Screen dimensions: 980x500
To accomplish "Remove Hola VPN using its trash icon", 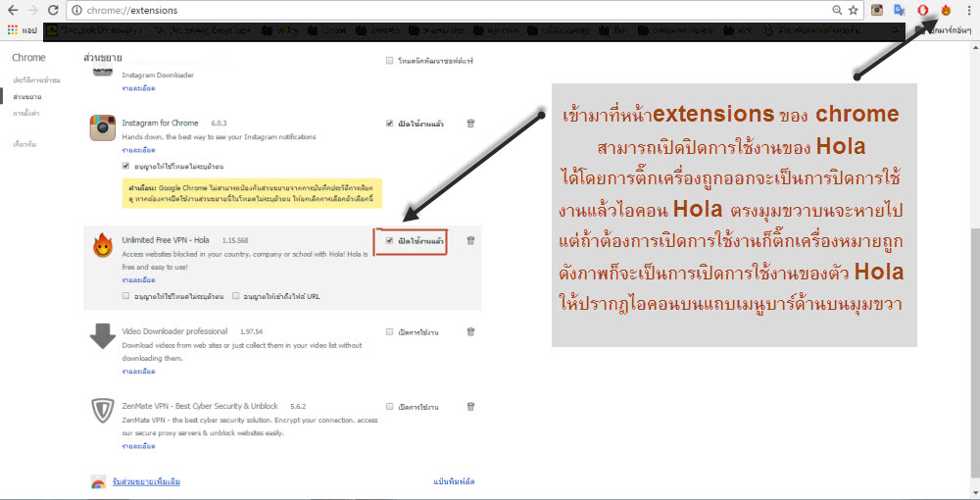I will [470, 240].
